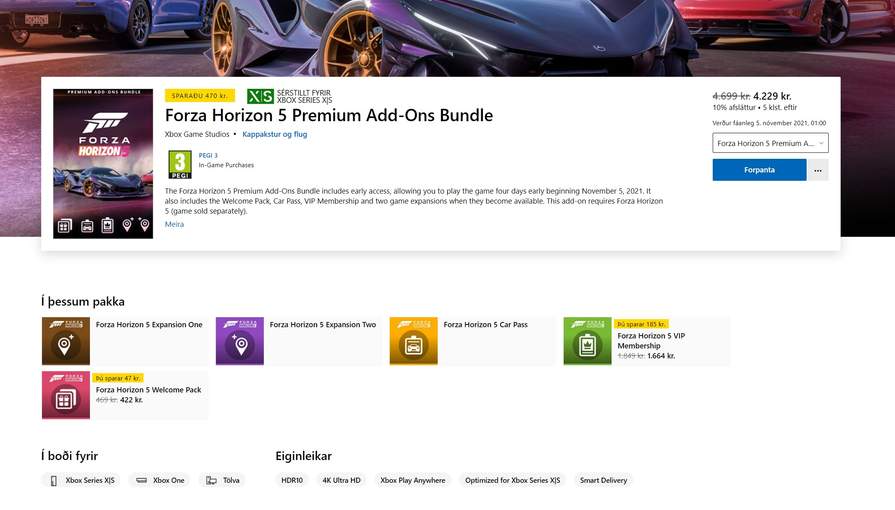895x510 pixels.
Task: Expand the Forza Horizon 5 Premium edition dropdown
Action: coord(770,143)
